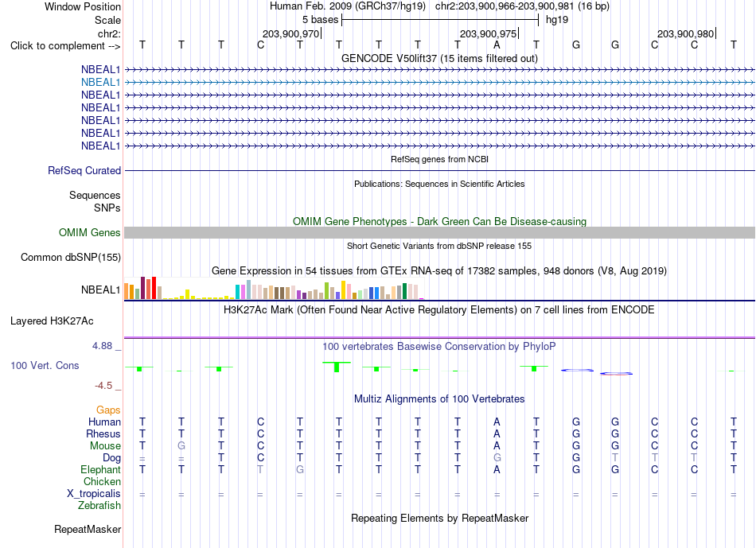Click the Scale label

pos(107,20)
